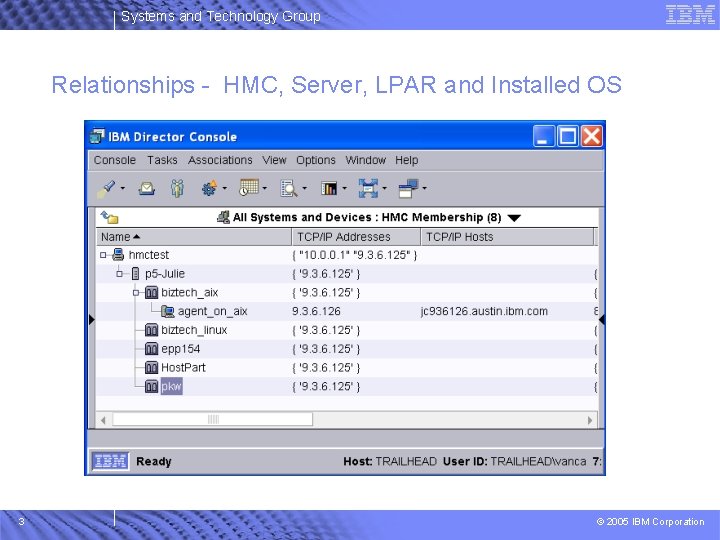Click the jc936126.austin.ibm.com host cell
This screenshot has width=720, height=540.
point(484,311)
